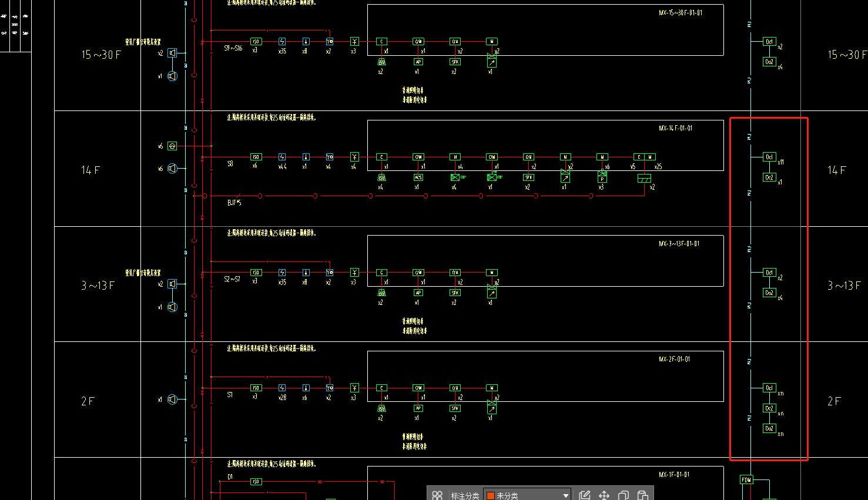Select the ISO module symbol on 2F row

tap(256, 388)
